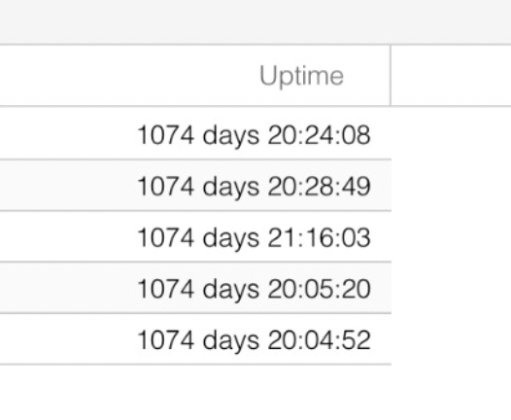The height and width of the screenshot is (420, 511).
Task: Click the gray toolbar strip above the table
Action: pyautogui.click(x=255, y=21)
